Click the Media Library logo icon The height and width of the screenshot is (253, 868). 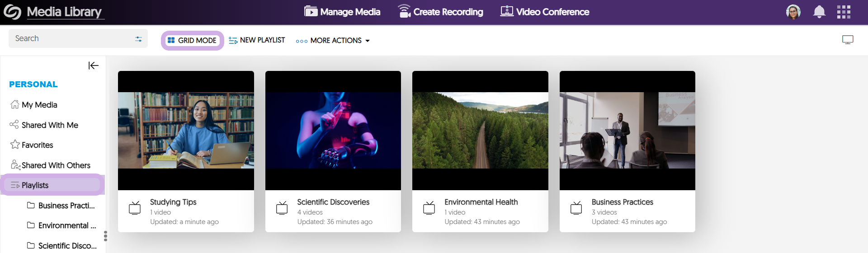[x=12, y=12]
